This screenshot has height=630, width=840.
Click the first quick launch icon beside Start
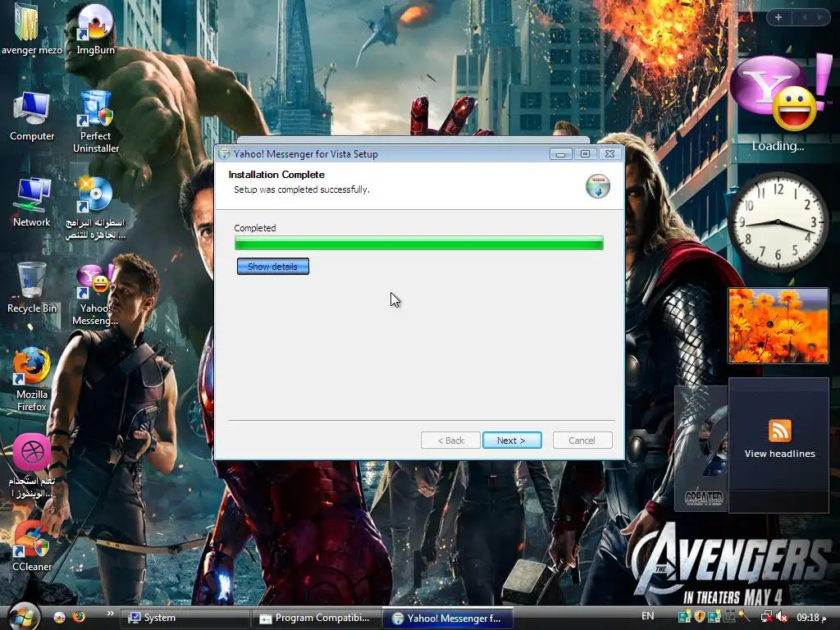pyautogui.click(x=59, y=617)
